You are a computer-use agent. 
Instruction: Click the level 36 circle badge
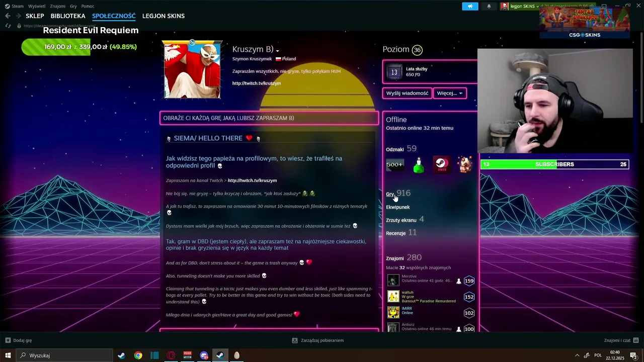pyautogui.click(x=417, y=50)
